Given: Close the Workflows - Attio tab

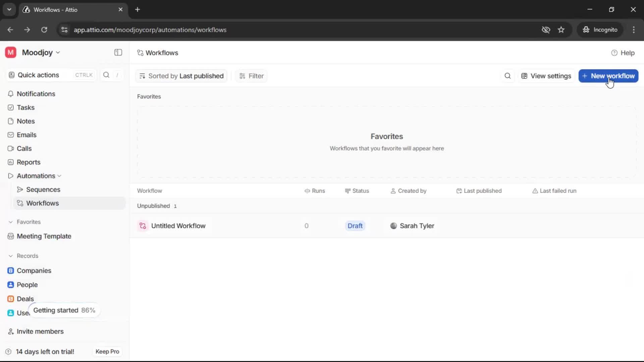Looking at the screenshot, I should click(120, 9).
